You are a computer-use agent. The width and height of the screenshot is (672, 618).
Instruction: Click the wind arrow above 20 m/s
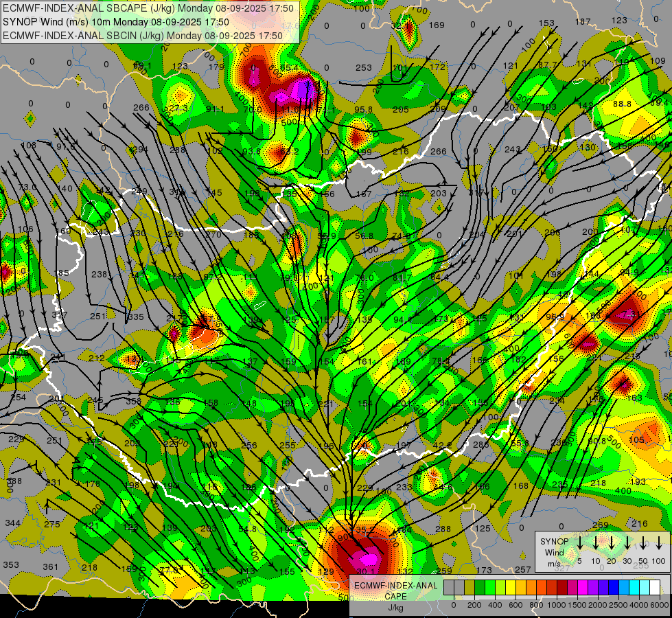611,542
